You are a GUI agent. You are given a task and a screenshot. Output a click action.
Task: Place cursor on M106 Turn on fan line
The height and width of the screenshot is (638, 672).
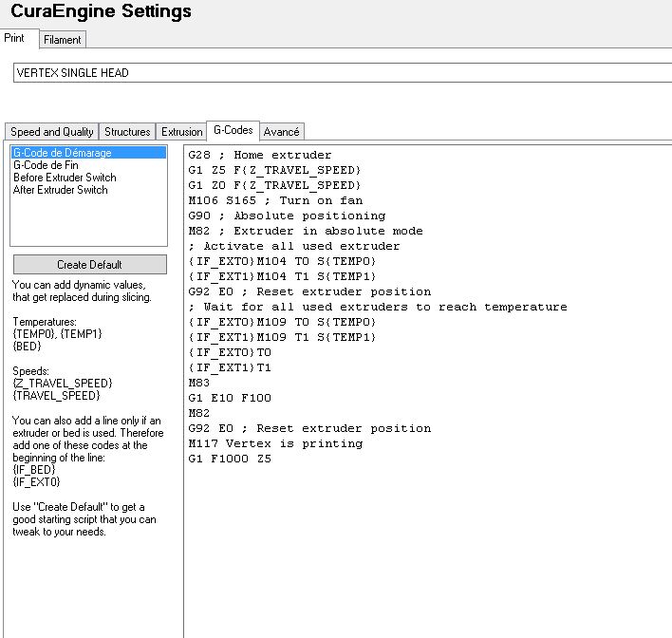pyautogui.click(x=274, y=200)
